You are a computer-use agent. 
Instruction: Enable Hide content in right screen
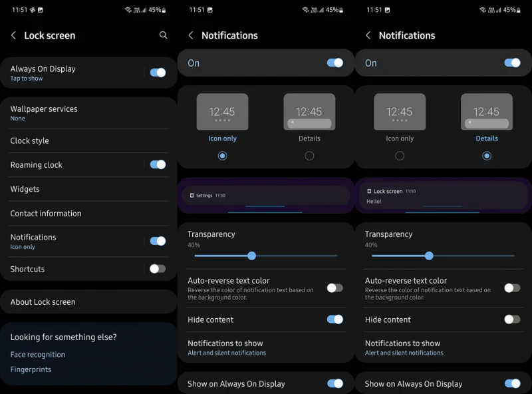(x=512, y=319)
